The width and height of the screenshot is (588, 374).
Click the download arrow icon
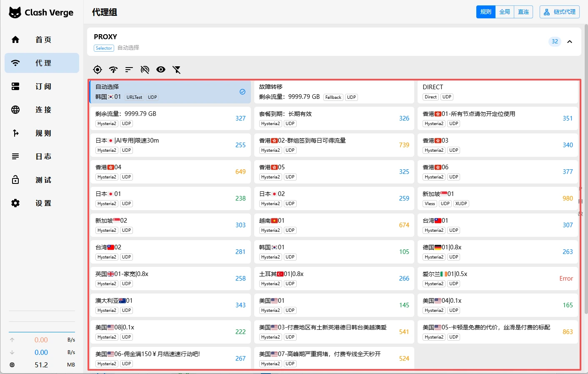point(12,352)
